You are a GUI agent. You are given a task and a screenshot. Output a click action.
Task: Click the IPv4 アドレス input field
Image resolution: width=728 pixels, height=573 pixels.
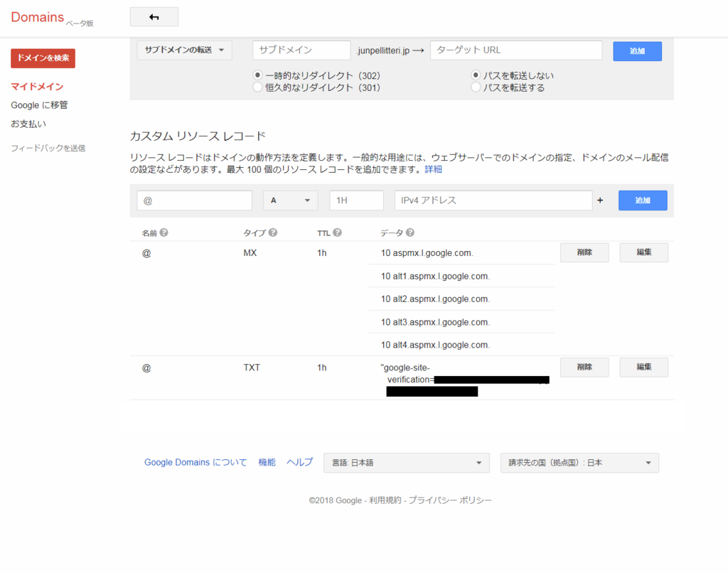coord(493,200)
